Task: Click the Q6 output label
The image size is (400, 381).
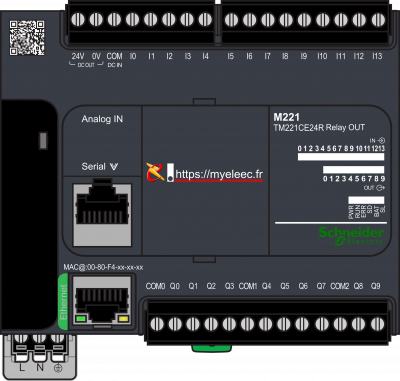Action: click(x=303, y=286)
